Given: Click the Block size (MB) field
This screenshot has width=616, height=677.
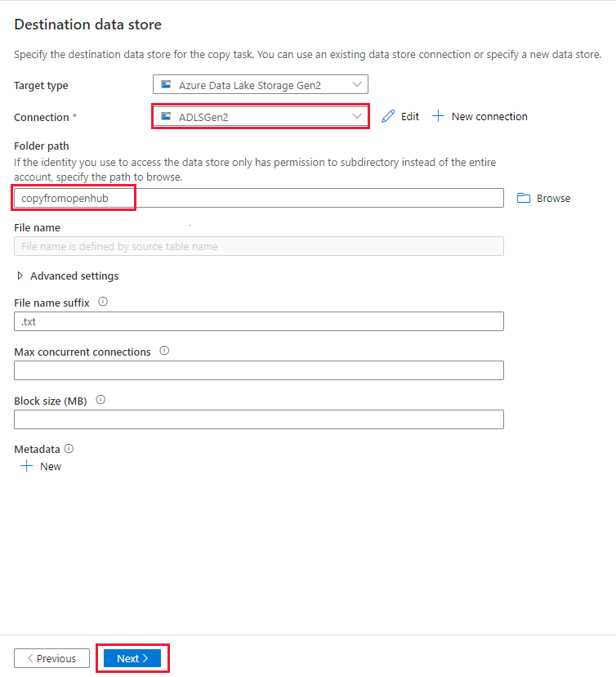Looking at the screenshot, I should click(258, 419).
